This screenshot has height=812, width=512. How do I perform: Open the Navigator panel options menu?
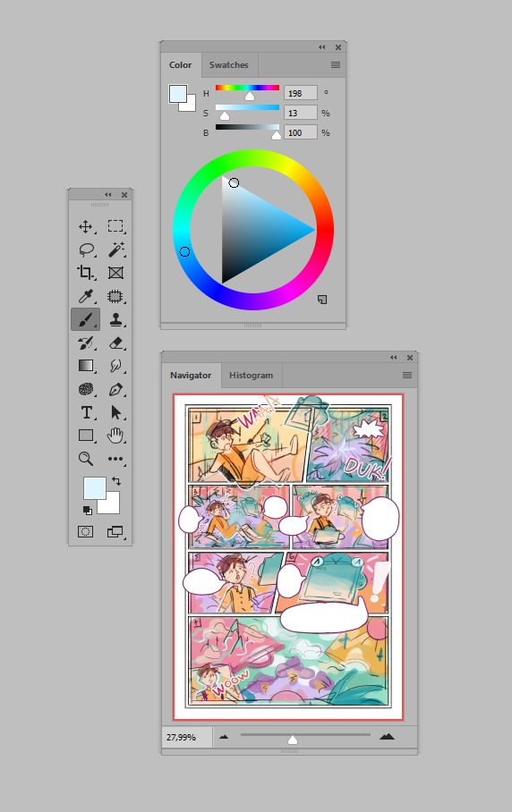(x=407, y=375)
